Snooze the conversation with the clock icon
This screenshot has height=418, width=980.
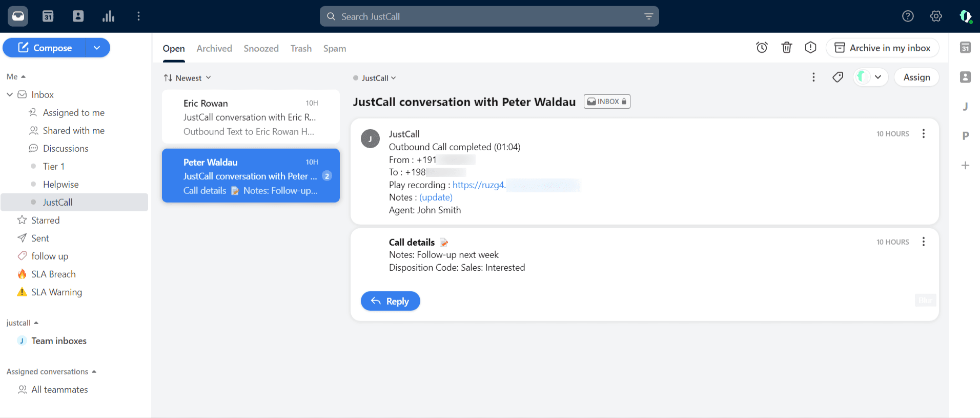tap(762, 48)
